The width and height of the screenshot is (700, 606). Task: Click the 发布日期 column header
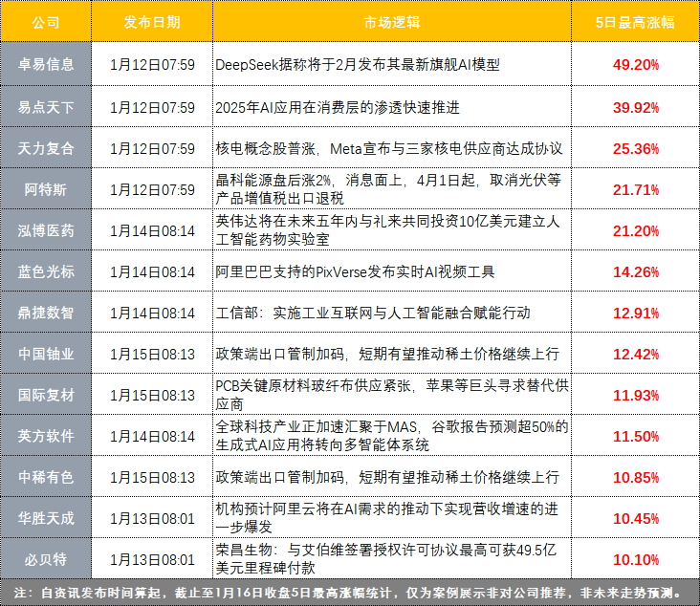click(x=151, y=22)
